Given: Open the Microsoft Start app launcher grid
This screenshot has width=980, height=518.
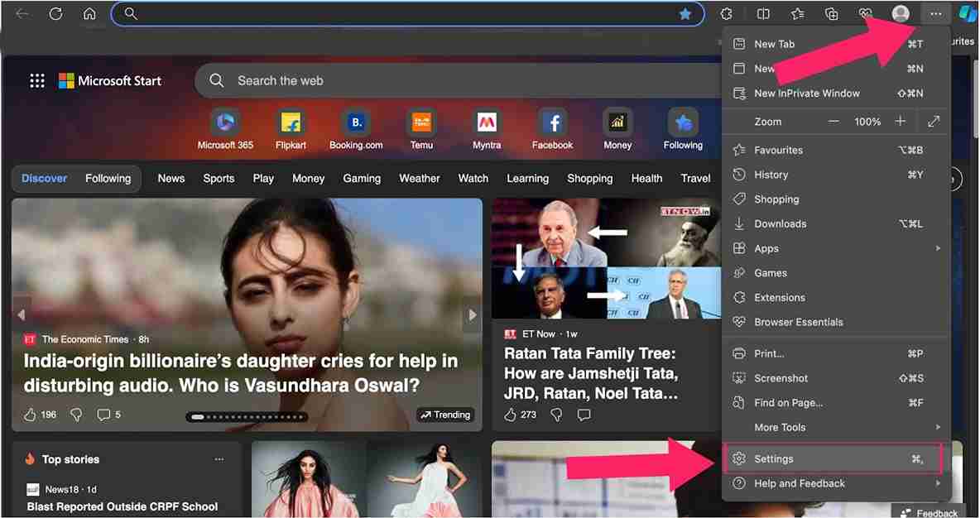Looking at the screenshot, I should (x=37, y=80).
